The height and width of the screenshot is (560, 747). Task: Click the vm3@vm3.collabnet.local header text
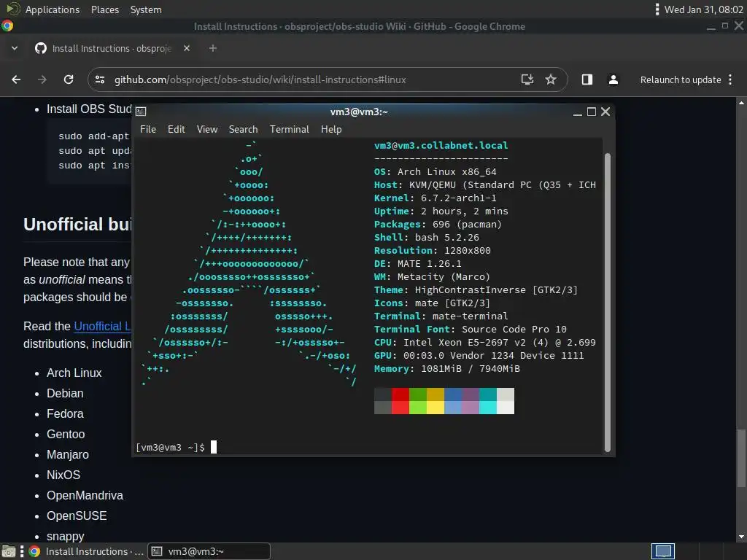click(x=441, y=145)
